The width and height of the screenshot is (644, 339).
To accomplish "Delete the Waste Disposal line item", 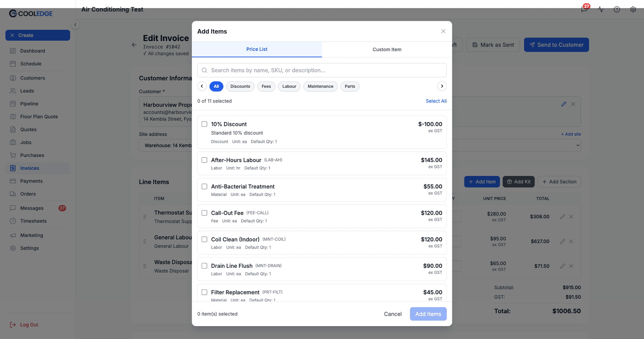I will click(x=571, y=266).
